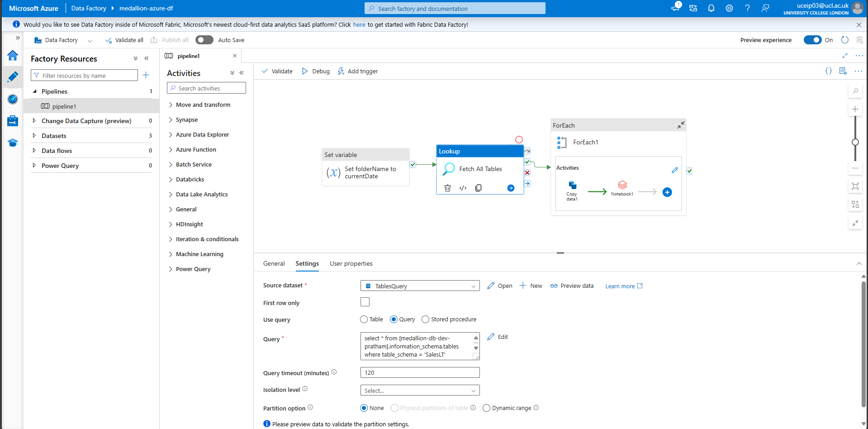Refresh the factory using circular arrow icon
The width and height of the screenshot is (868, 429).
click(x=844, y=40)
